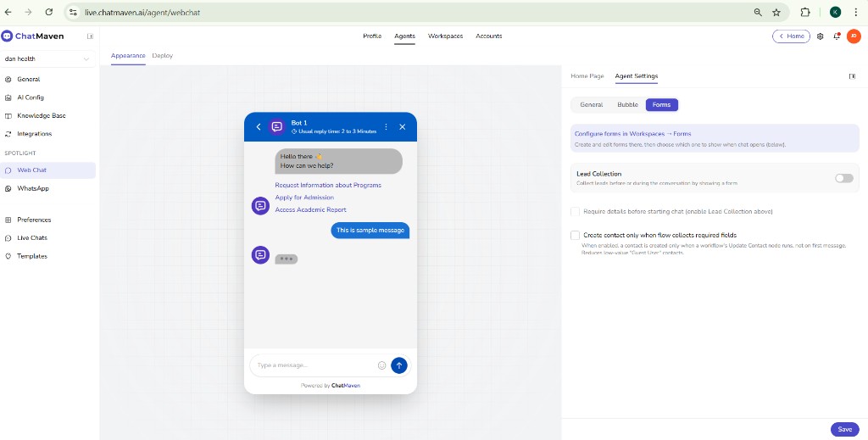Click the send arrow button in chat
The height and width of the screenshot is (440, 868).
coord(399,365)
